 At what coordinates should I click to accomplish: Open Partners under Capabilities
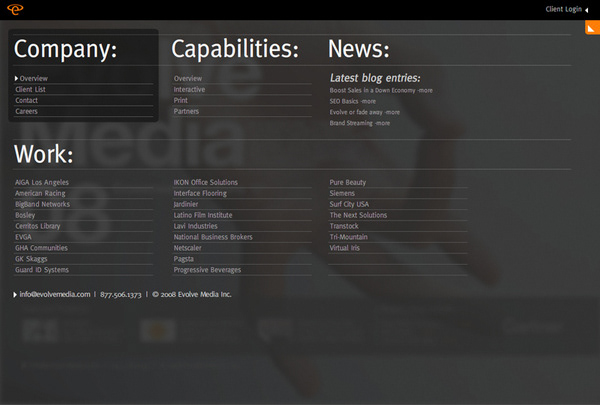click(186, 111)
